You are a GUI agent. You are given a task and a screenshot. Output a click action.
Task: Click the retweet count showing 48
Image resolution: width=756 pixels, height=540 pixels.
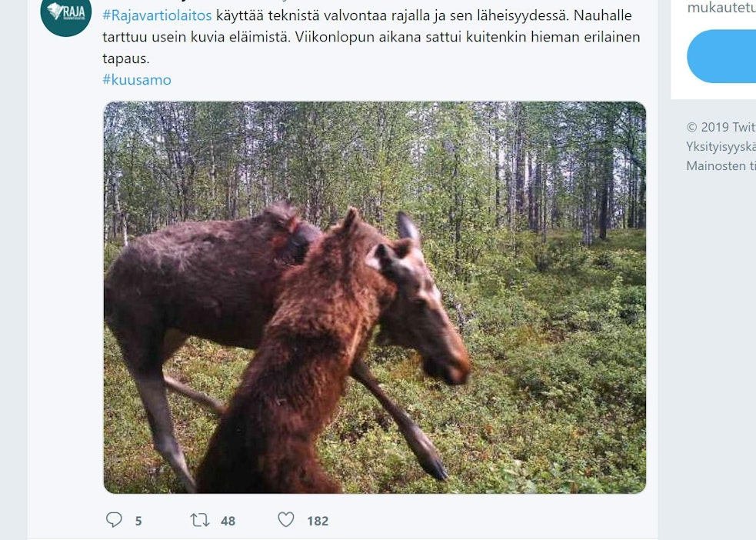point(227,519)
